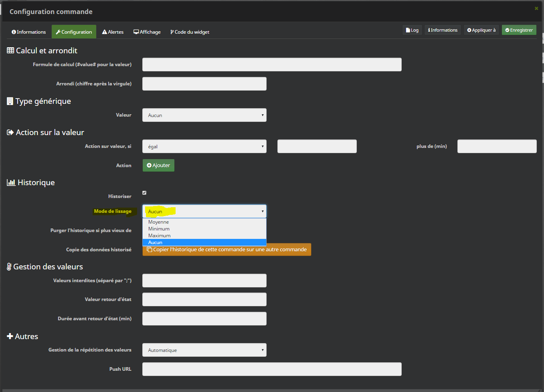544x392 pixels.
Task: Switch to the Affichage tab
Action: (147, 32)
